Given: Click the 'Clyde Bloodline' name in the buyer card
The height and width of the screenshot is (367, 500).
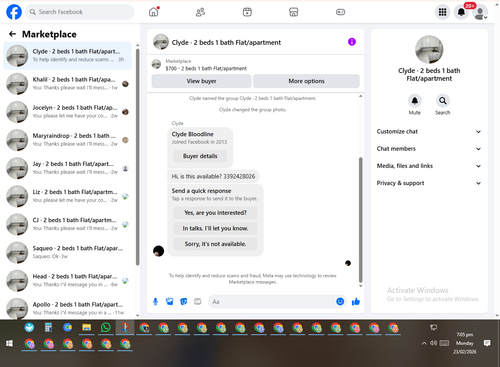Looking at the screenshot, I should (x=192, y=134).
